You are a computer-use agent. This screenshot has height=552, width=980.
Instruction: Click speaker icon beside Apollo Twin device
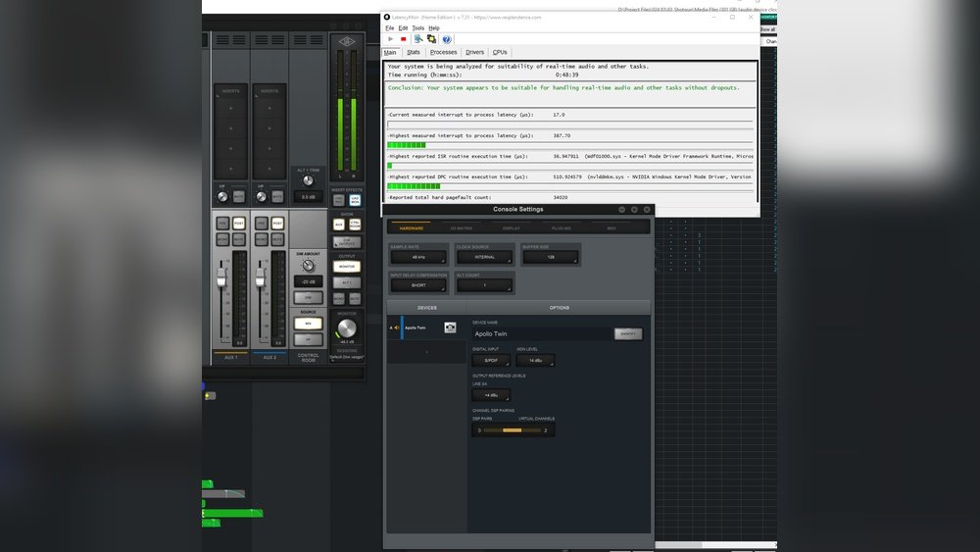(x=397, y=327)
